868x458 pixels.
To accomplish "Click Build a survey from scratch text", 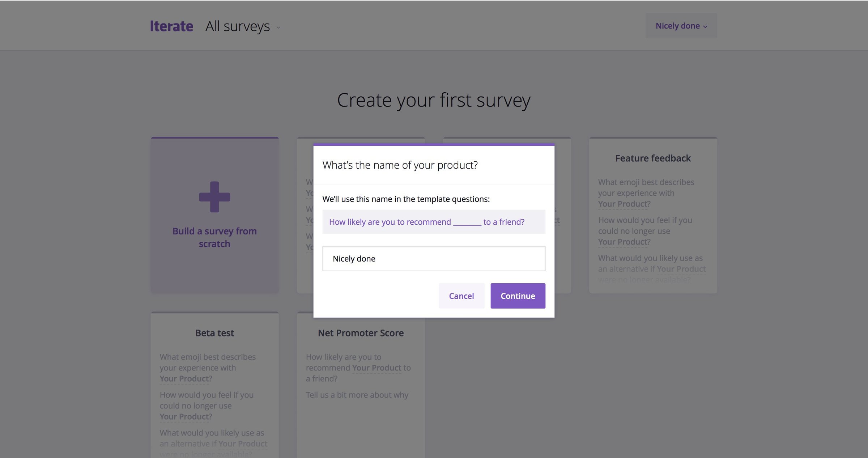I will tap(214, 237).
